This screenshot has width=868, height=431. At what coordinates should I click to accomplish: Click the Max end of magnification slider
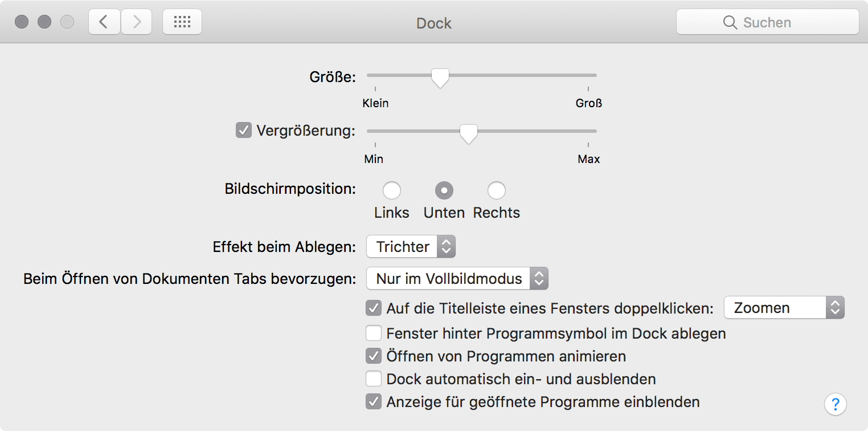click(589, 159)
